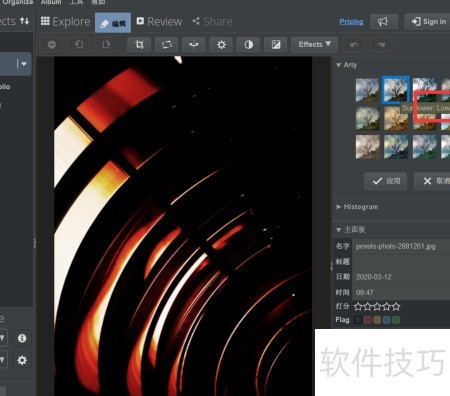Image resolution: width=450 pixels, height=396 pixels.
Task: Open the brightness (sun) adjustment tool
Action: [221, 45]
